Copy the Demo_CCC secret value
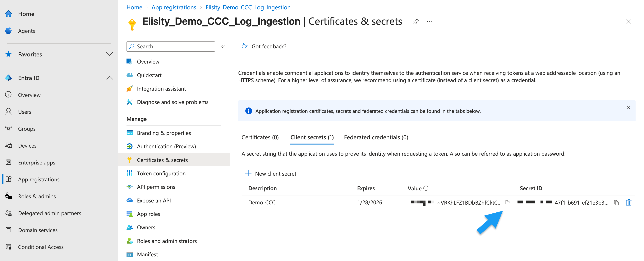 pos(508,202)
